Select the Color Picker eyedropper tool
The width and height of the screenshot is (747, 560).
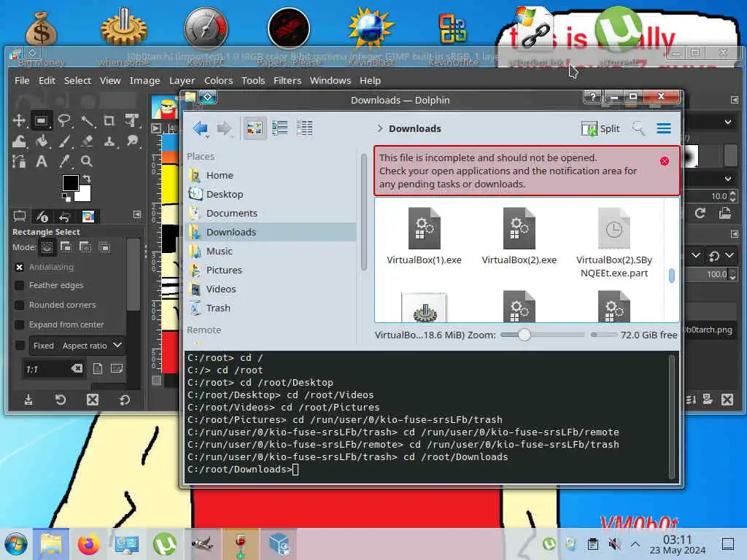point(64,161)
